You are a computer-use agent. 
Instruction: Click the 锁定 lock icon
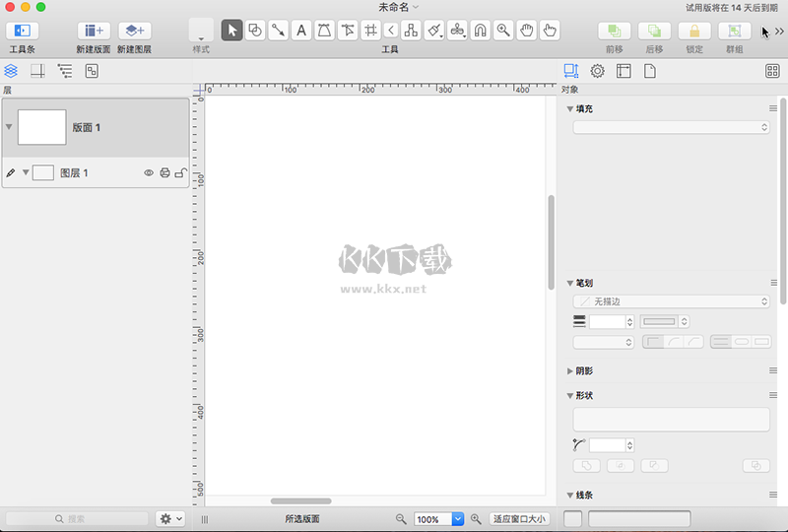point(694,31)
